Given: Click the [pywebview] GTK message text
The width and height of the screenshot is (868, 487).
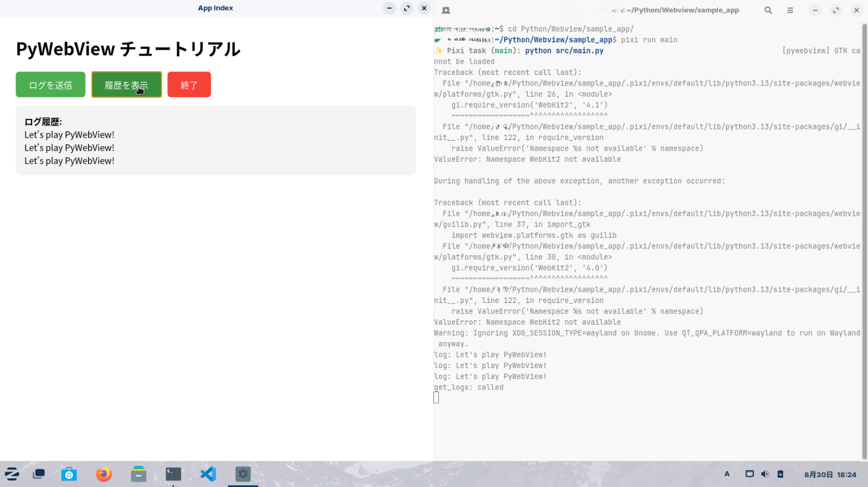Looking at the screenshot, I should [821, 51].
